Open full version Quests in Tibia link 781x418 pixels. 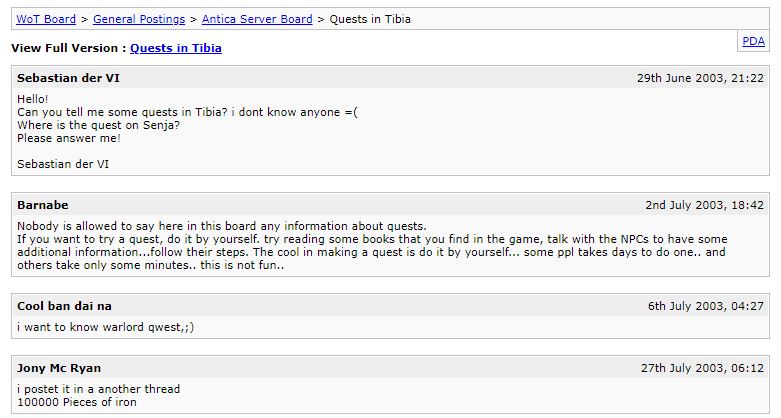tap(176, 48)
